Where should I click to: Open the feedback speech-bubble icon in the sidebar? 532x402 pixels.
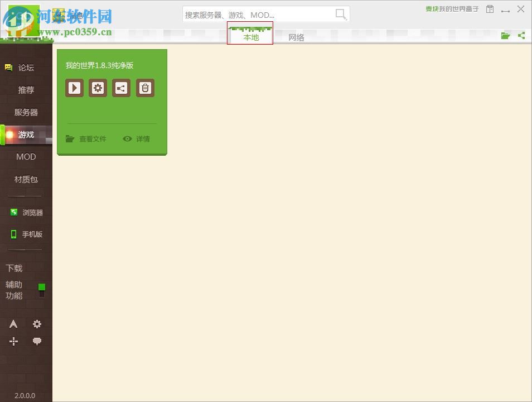pos(37,341)
